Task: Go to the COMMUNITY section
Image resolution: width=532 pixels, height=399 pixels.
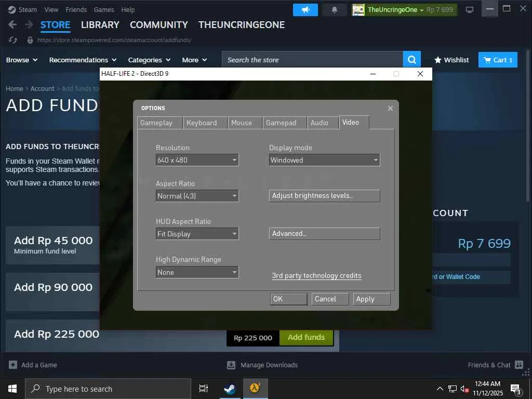Action: tap(159, 25)
